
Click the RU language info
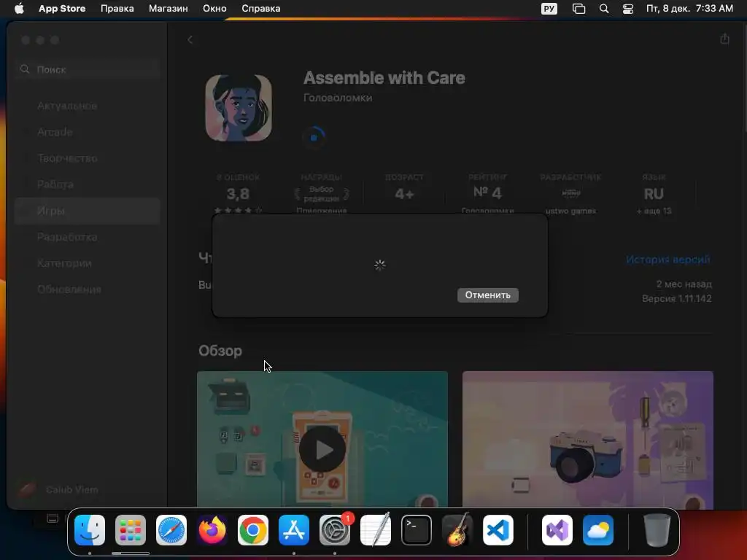654,194
